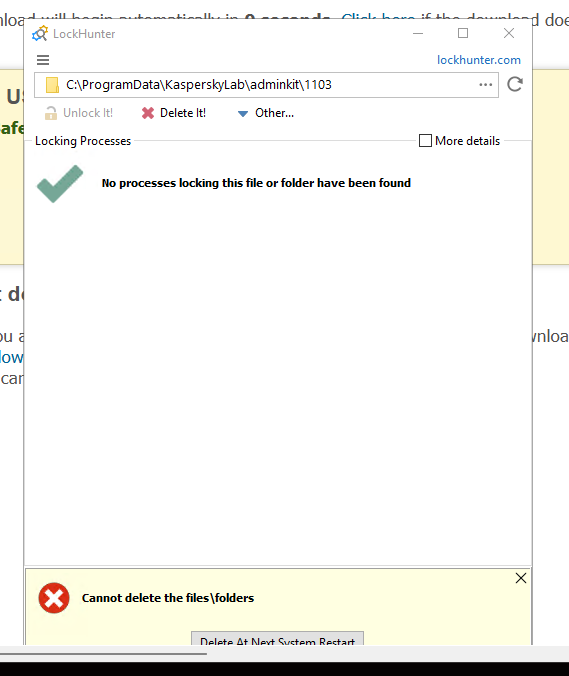Enable the More details checkbox
569x676 pixels.
425,141
